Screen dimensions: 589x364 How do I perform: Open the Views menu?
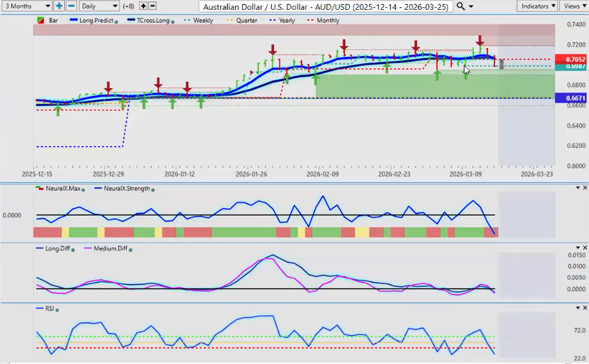pos(574,6)
